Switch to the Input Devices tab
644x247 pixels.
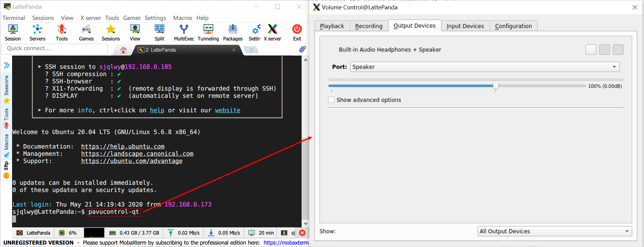(465, 26)
